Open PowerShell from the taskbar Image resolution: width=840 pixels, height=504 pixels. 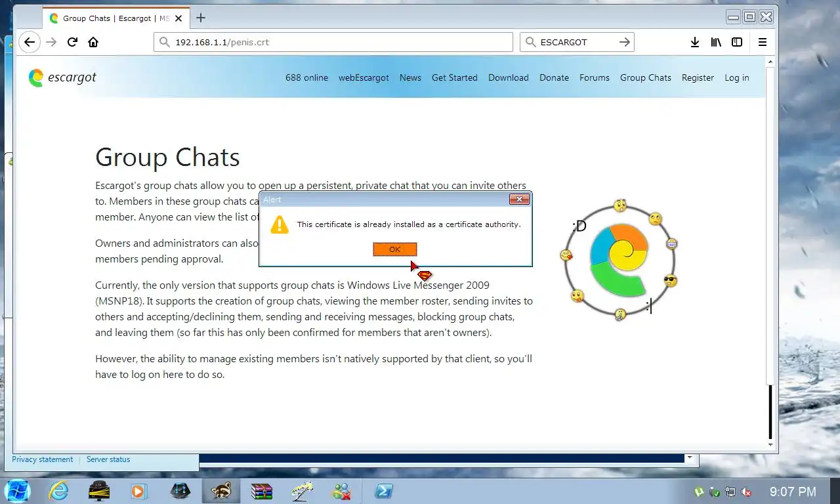(384, 490)
